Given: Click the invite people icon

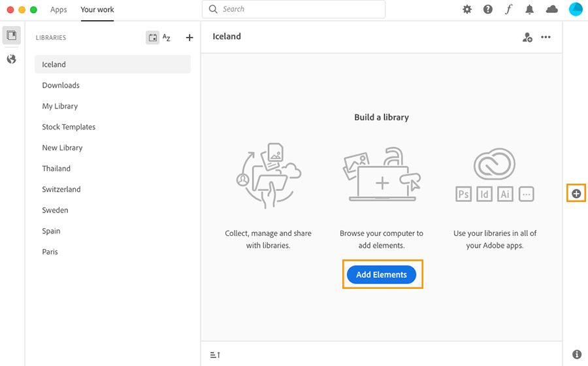Looking at the screenshot, I should [527, 37].
